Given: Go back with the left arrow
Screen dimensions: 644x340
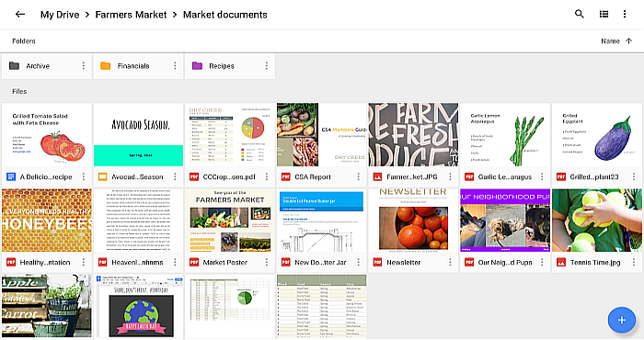Looking at the screenshot, I should (x=20, y=15).
